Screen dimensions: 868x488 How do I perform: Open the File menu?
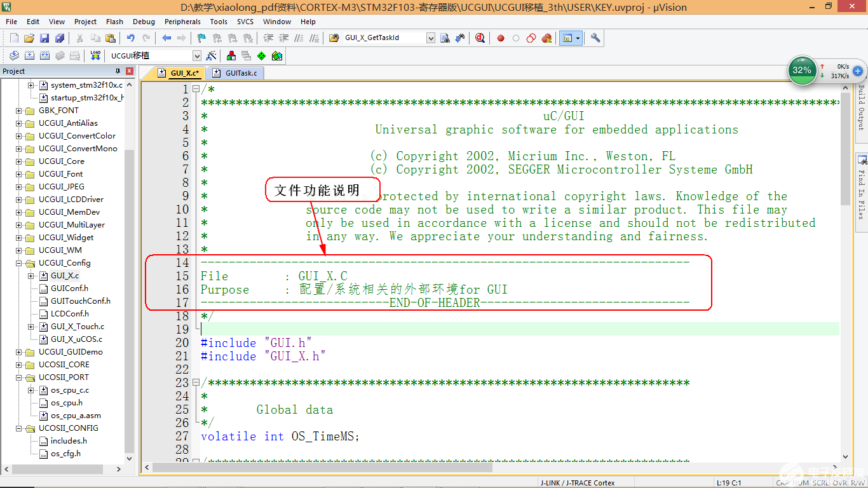click(x=11, y=22)
